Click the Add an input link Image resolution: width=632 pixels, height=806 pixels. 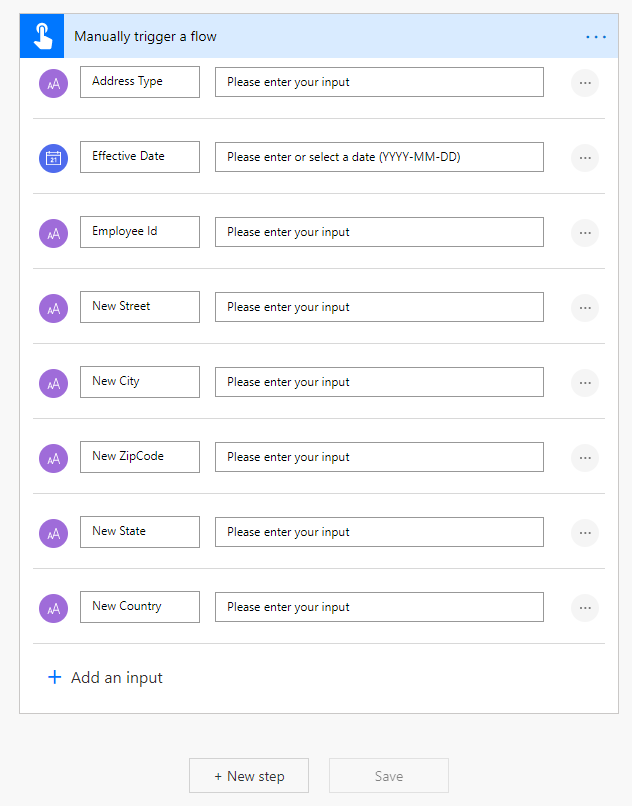click(104, 677)
